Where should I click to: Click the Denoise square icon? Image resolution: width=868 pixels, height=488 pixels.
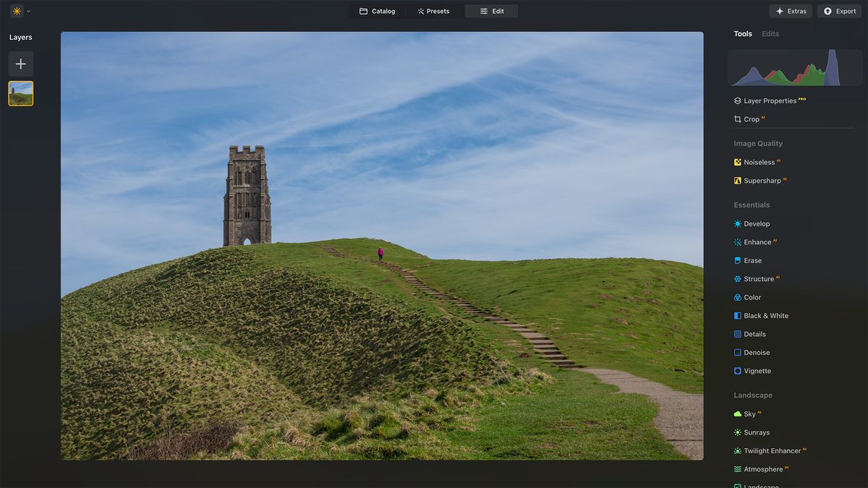[x=738, y=353]
